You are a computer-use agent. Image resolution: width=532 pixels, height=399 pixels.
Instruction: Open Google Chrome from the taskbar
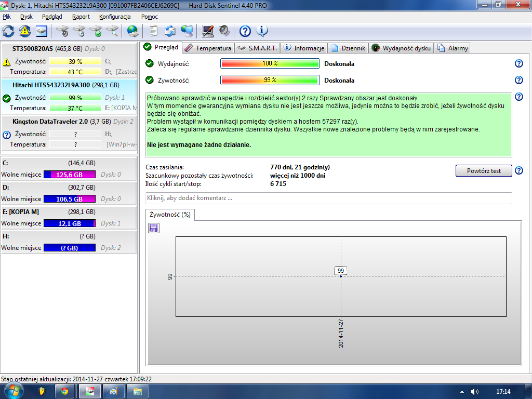click(64, 392)
